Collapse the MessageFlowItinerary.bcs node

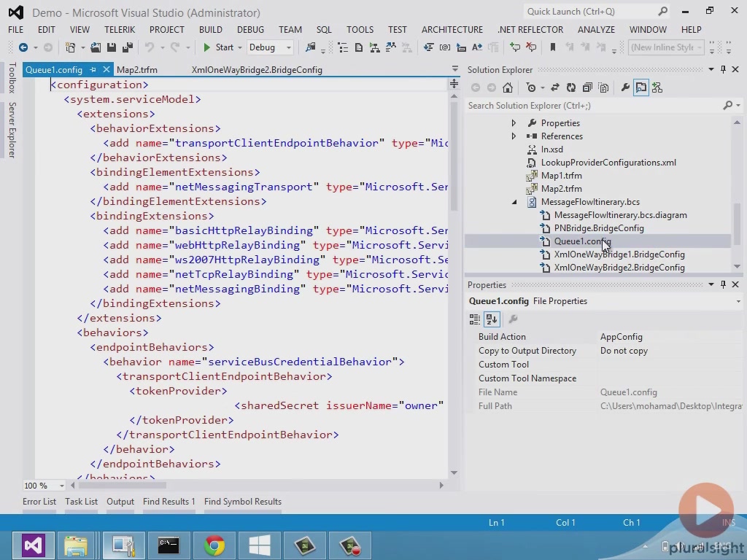514,202
